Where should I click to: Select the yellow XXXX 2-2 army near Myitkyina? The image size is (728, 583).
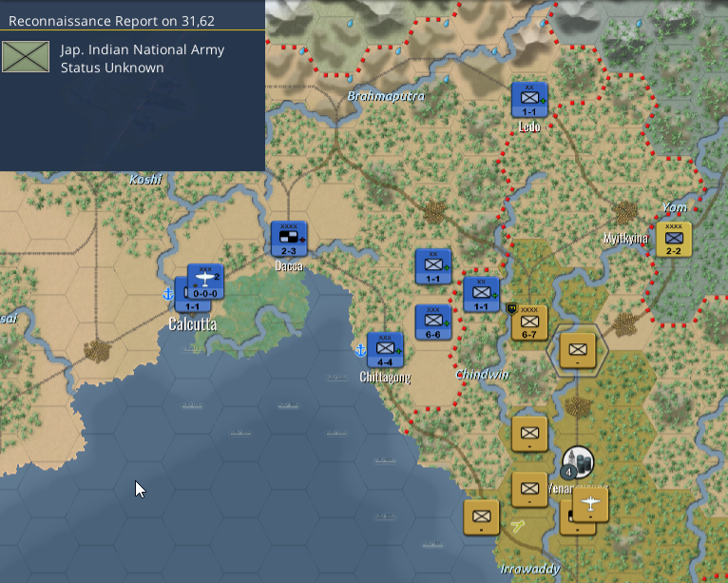(674, 240)
